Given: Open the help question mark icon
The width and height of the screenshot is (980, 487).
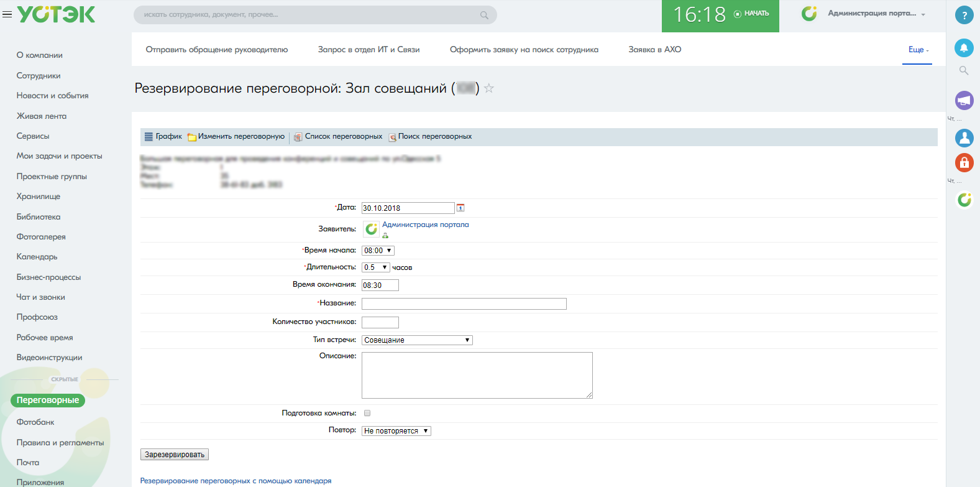Looking at the screenshot, I should click(964, 16).
